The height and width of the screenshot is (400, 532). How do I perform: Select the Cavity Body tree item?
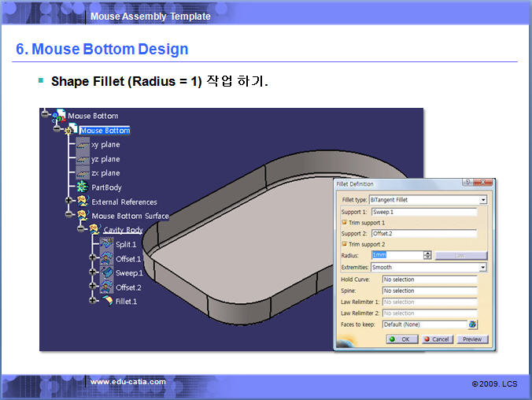pyautogui.click(x=123, y=230)
